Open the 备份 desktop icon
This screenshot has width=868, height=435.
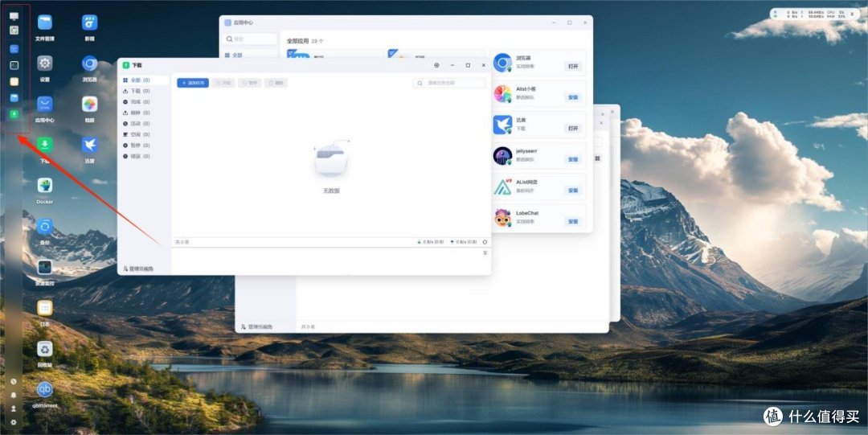click(x=45, y=226)
